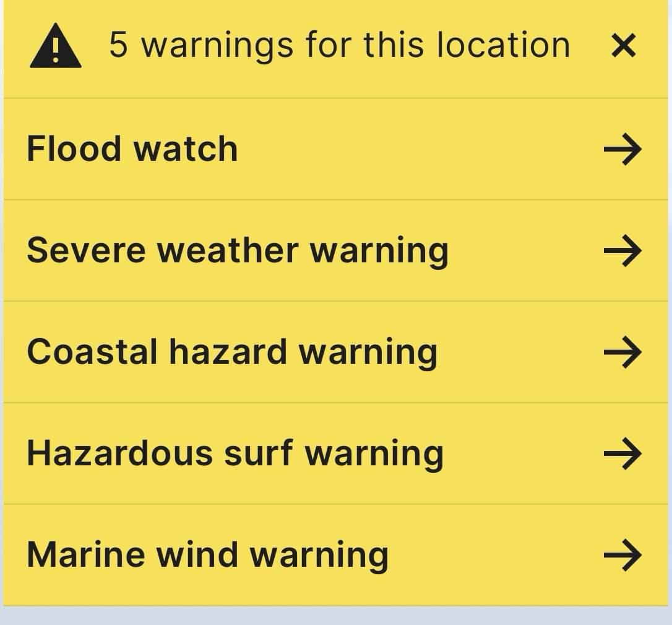Select the Flood watch label
The image size is (672, 625).
coord(132,149)
